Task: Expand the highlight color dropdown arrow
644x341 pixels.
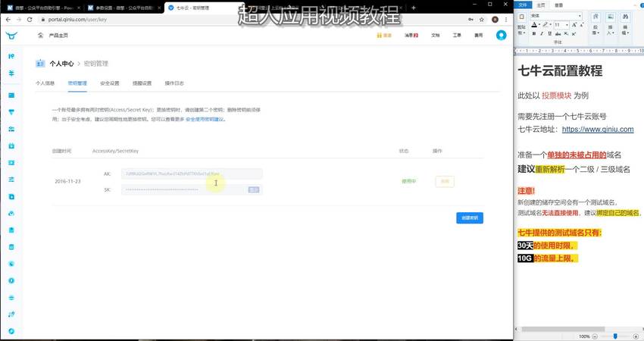Action: pyautogui.click(x=551, y=24)
